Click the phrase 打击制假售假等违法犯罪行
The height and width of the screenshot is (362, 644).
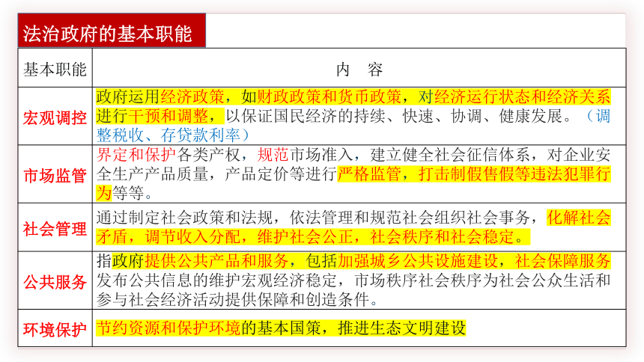tap(514, 174)
